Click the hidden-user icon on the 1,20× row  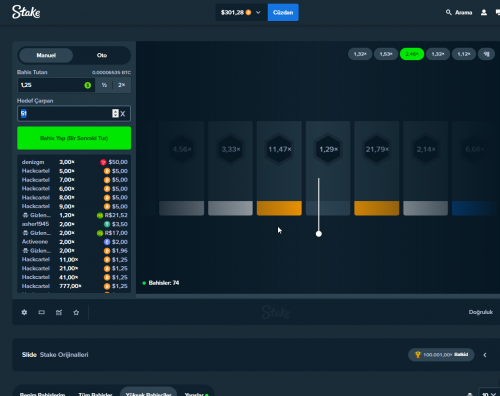tap(25, 215)
